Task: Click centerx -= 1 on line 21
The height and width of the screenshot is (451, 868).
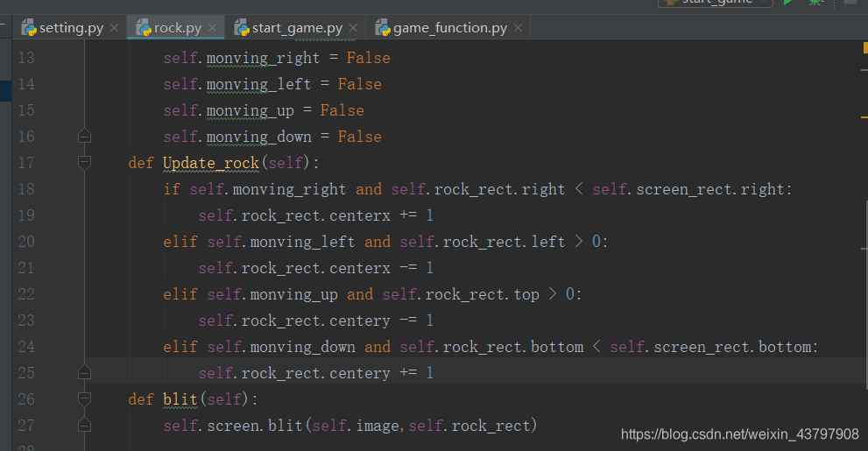Action: coord(381,268)
